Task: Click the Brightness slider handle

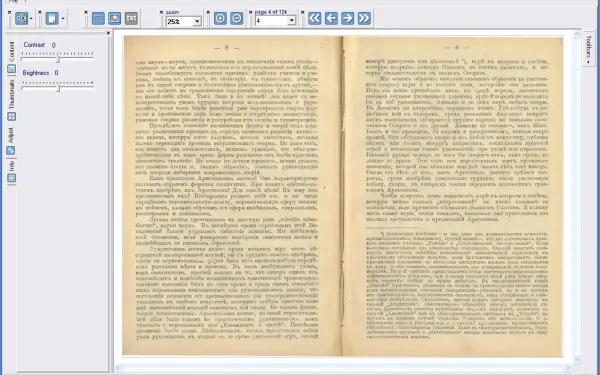Action: tap(58, 88)
